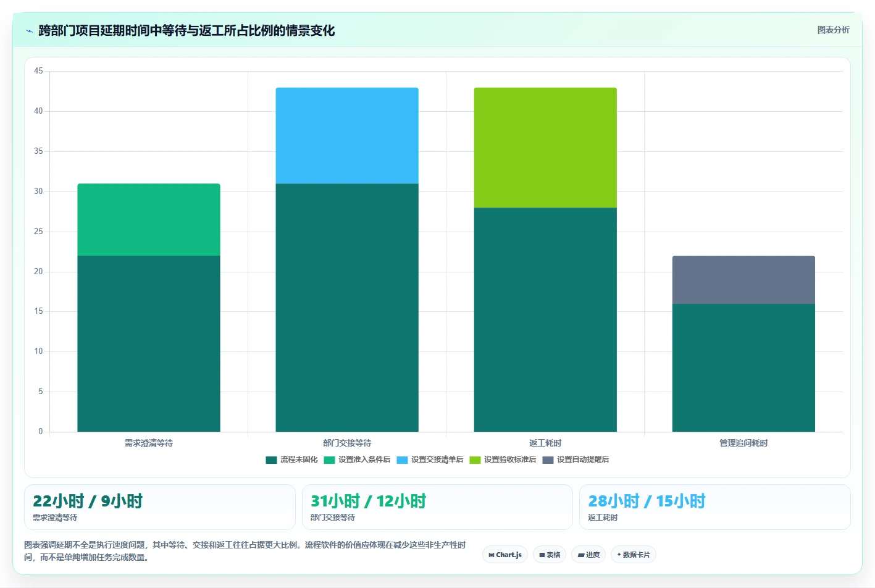
Task: Click the 需求澄清等待 x-axis label
Action: (149, 443)
